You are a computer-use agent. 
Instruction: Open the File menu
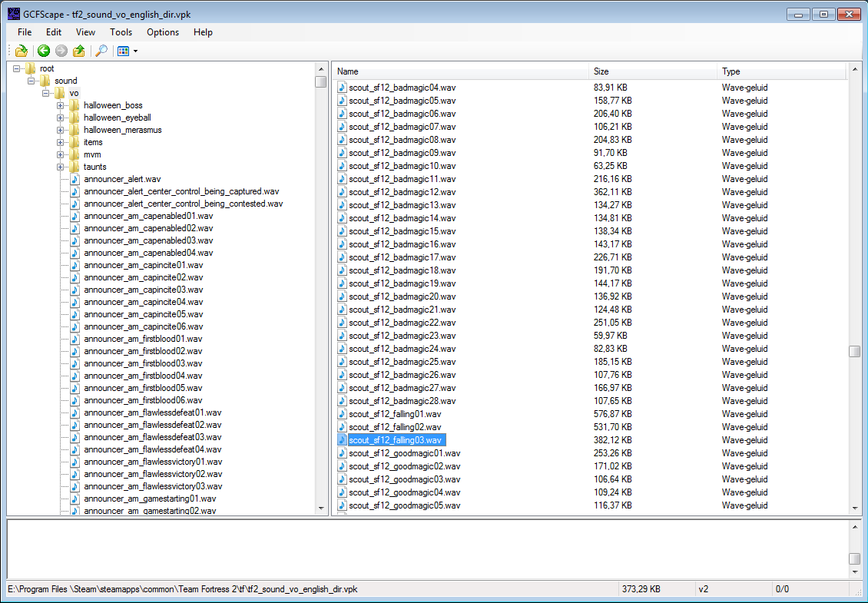point(25,32)
